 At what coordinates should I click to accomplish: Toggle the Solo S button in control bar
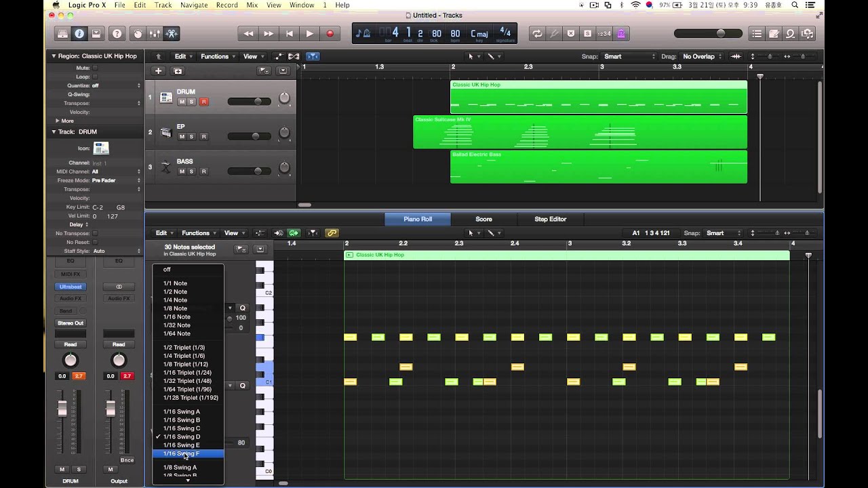(587, 33)
